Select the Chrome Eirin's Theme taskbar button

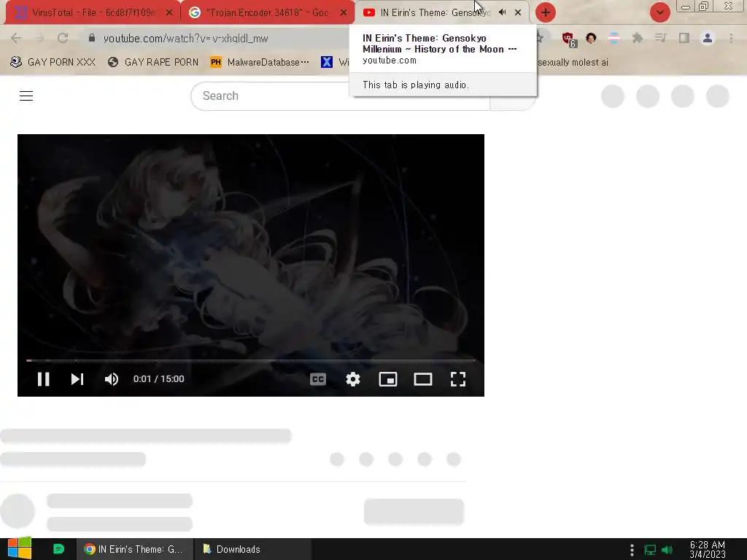(x=135, y=549)
